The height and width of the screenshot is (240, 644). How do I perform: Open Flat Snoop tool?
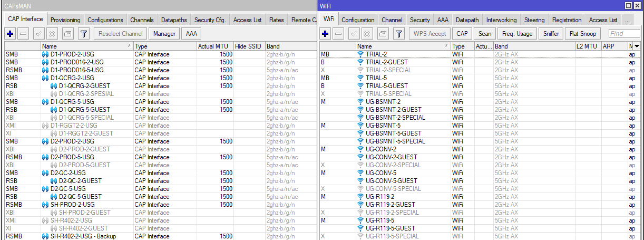point(583,34)
